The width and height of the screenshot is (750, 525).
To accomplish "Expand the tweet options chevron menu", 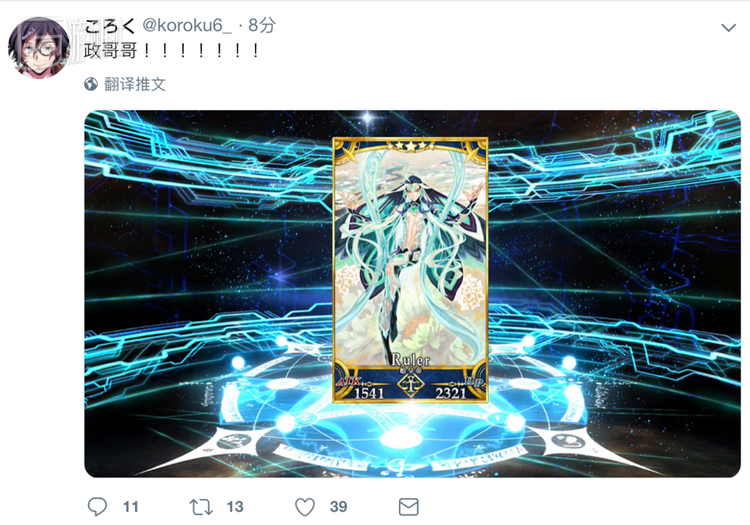I will [728, 28].
